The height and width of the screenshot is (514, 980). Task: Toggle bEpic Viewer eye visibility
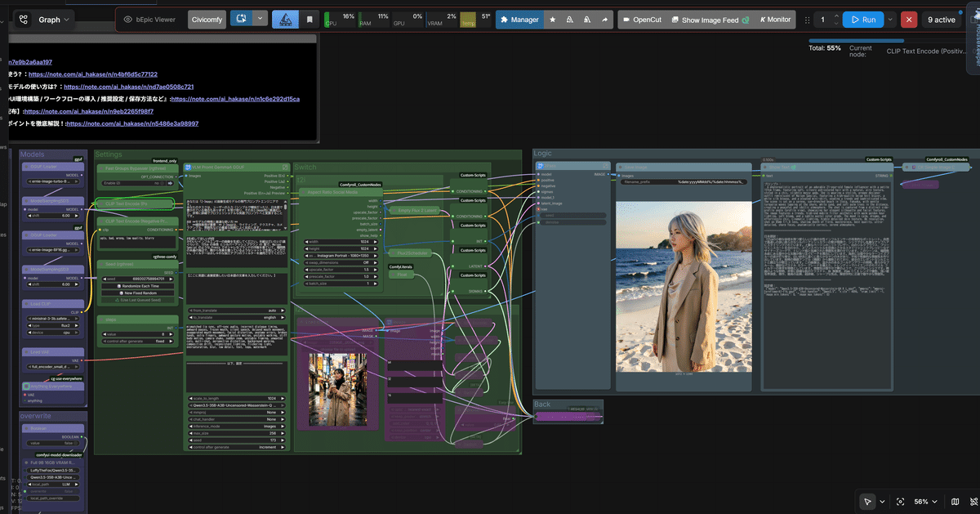(128, 20)
